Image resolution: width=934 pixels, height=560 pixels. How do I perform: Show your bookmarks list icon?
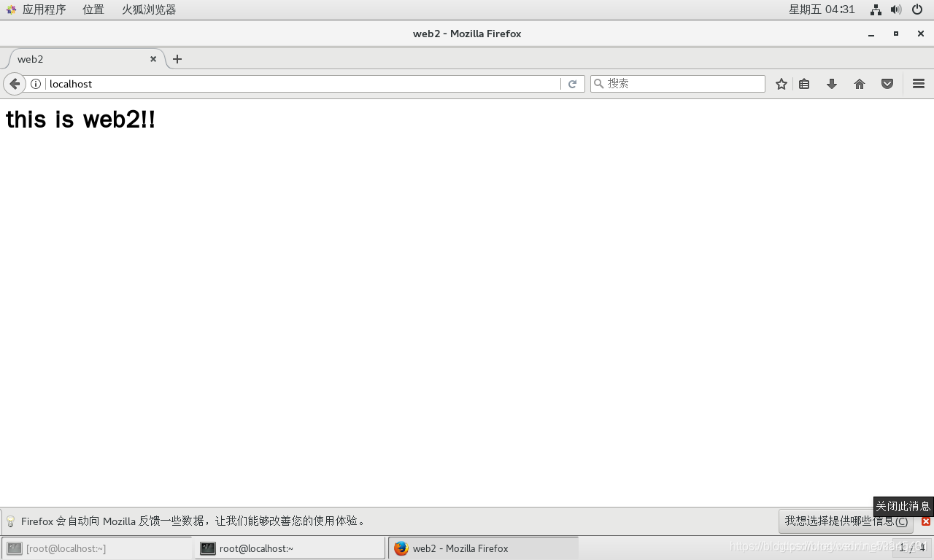point(804,84)
